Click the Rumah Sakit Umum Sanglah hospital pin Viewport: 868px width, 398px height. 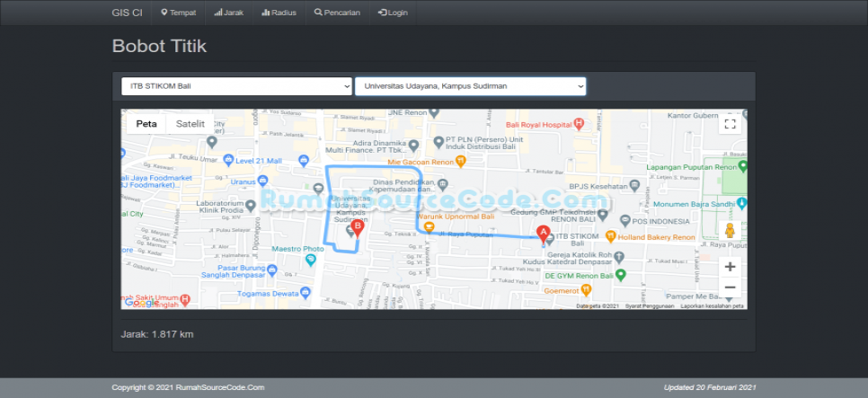coord(185,301)
